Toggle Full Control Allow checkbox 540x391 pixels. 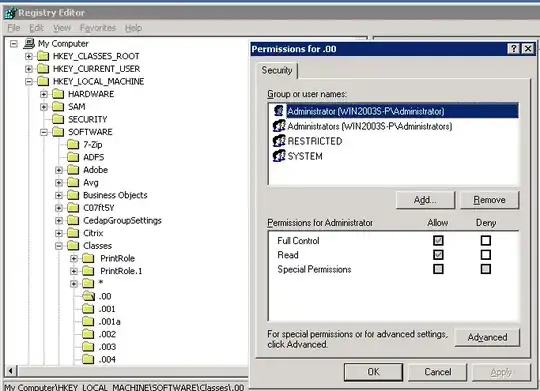click(438, 240)
